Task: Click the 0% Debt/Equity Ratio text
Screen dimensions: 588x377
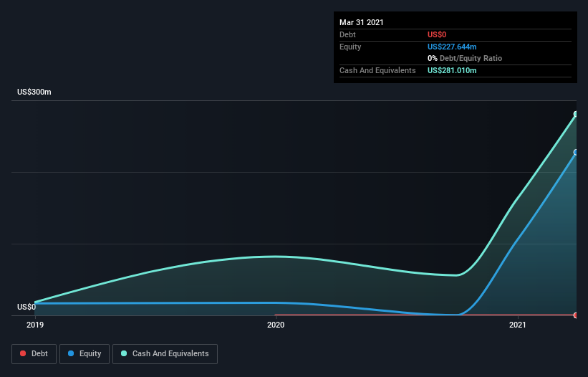Action: (465, 59)
